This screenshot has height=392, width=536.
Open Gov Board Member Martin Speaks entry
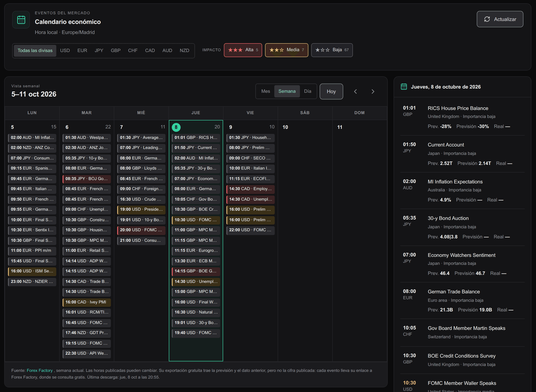click(462, 333)
